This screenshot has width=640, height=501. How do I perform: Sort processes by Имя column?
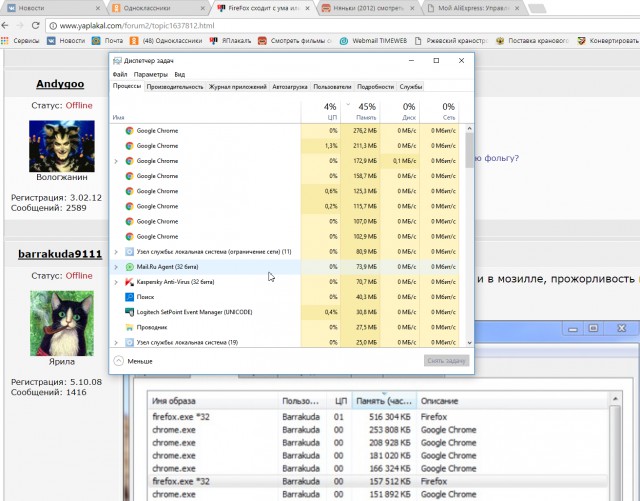205,111
